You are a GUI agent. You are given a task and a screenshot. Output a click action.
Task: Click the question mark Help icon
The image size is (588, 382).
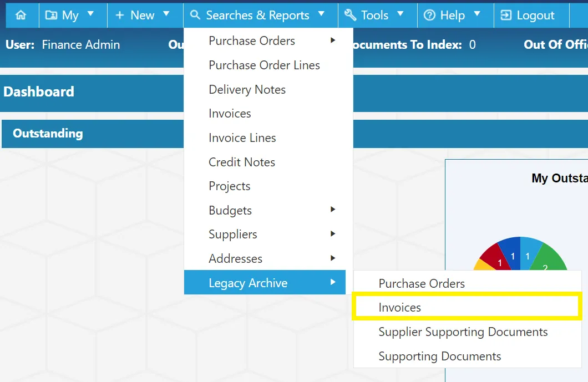429,15
